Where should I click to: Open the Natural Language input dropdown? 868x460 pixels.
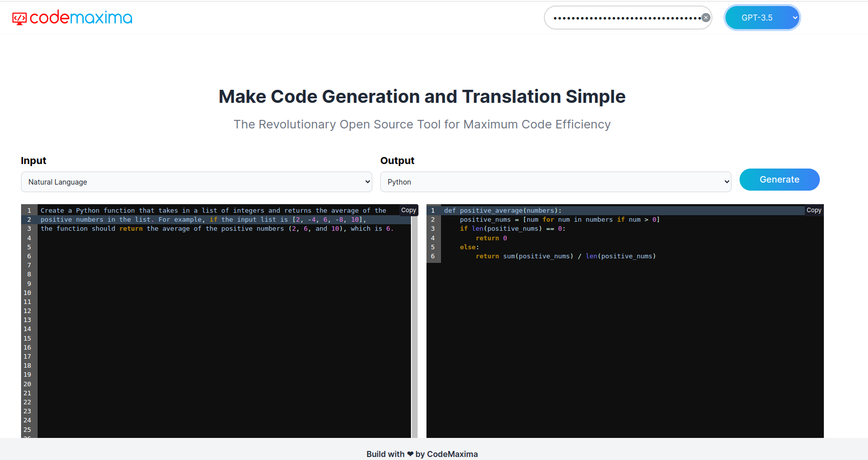pyautogui.click(x=196, y=182)
